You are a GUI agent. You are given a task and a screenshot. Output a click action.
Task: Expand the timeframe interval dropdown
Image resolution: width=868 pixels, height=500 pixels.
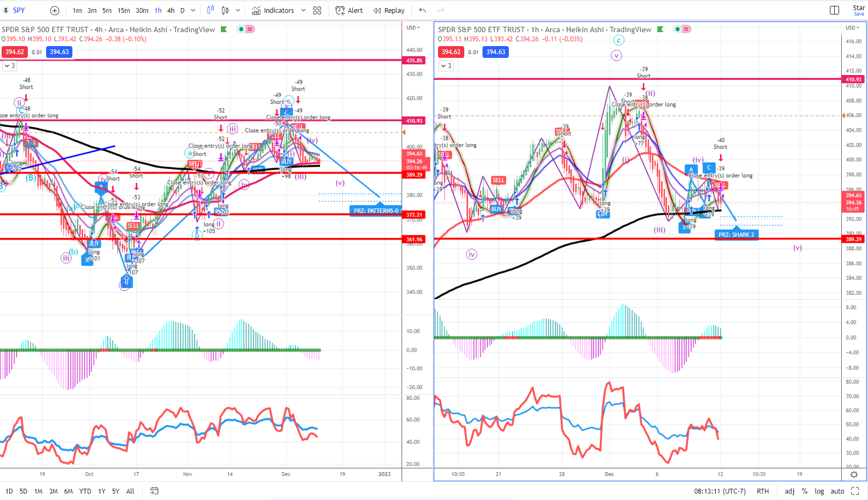pyautogui.click(x=193, y=10)
